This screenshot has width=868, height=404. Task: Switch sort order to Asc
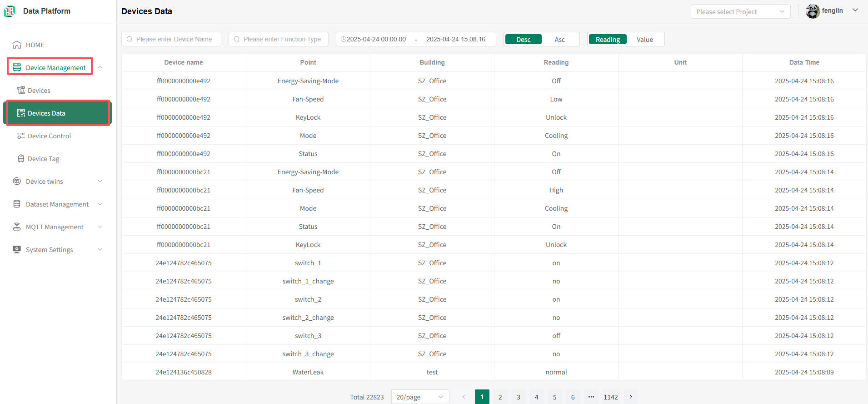click(x=559, y=40)
